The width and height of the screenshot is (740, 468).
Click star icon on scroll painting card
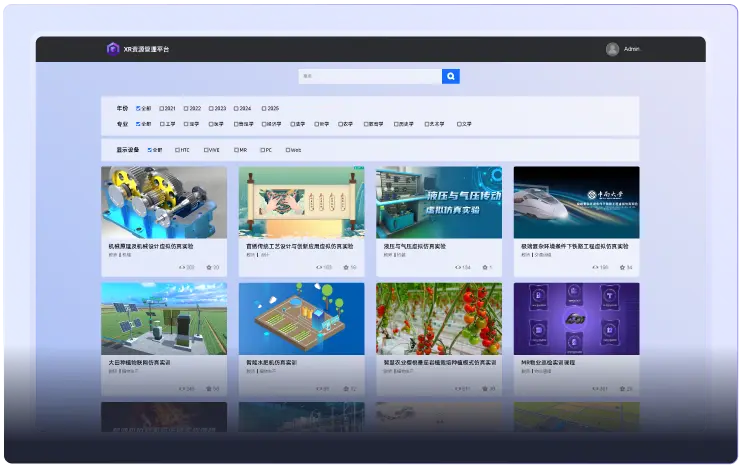click(x=346, y=267)
